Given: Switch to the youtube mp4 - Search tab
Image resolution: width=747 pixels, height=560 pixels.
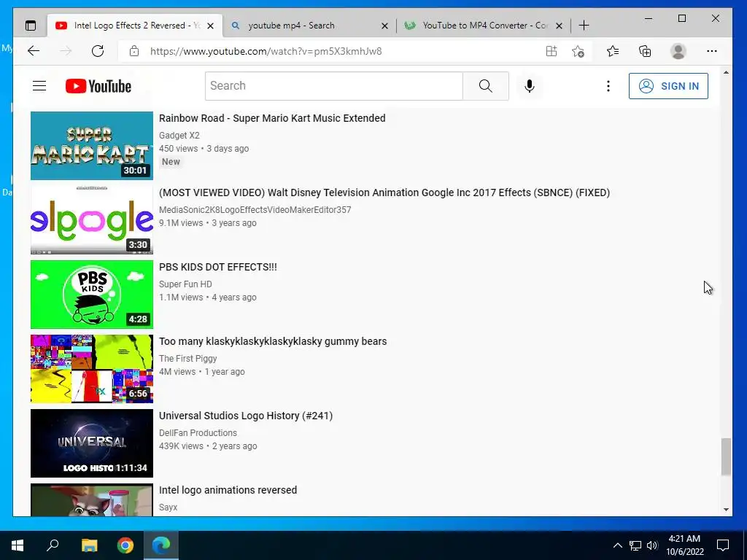Looking at the screenshot, I should 309,26.
